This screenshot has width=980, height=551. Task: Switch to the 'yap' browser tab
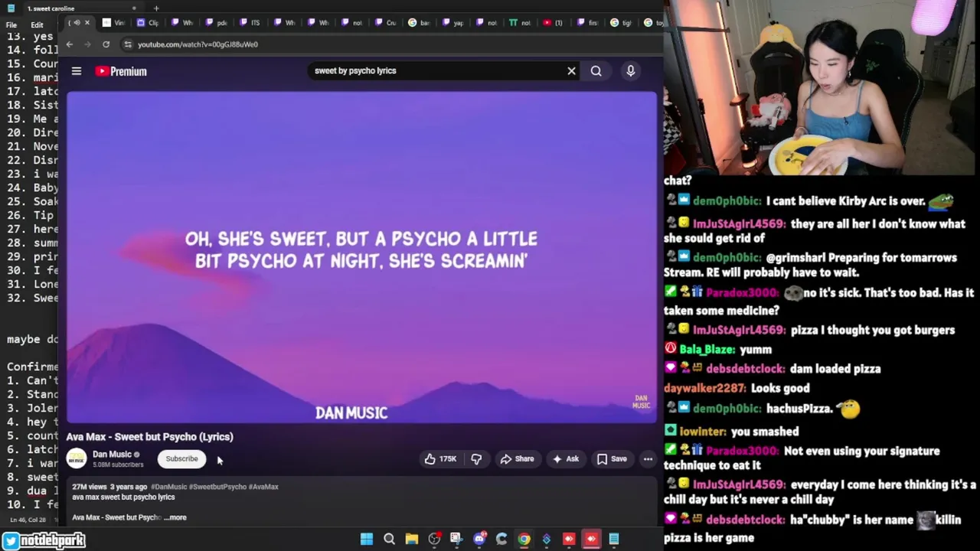point(452,23)
